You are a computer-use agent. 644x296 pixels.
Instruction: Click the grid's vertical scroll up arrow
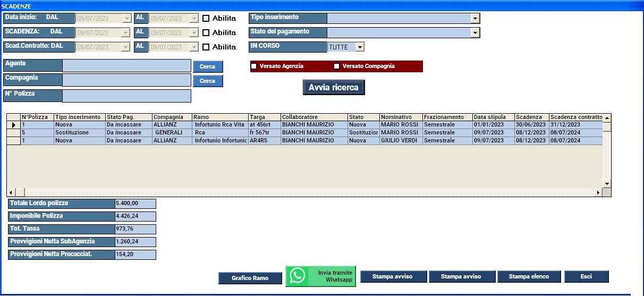(606, 117)
